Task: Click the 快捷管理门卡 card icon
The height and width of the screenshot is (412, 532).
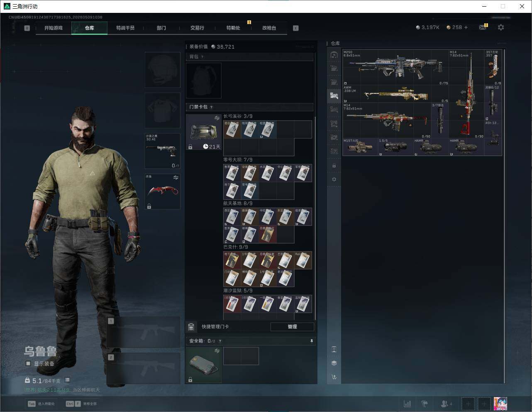Action: [x=191, y=326]
